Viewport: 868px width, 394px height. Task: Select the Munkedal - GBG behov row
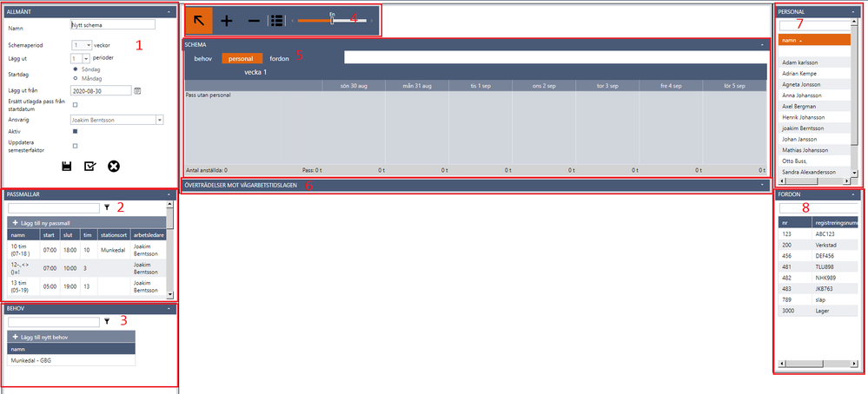(x=71, y=360)
